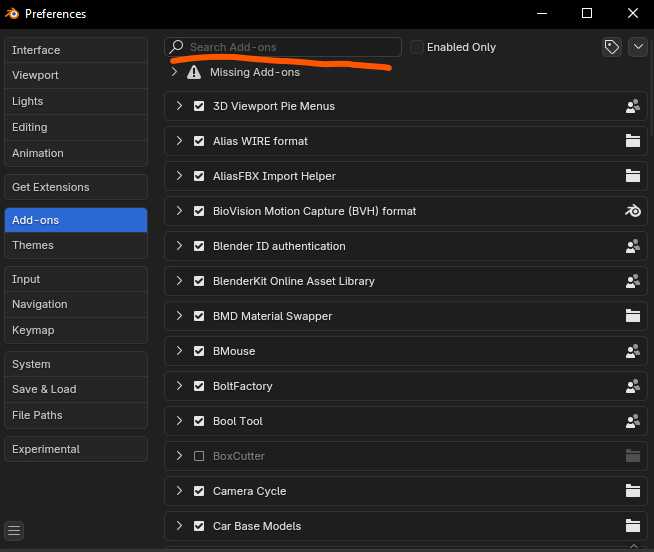Disable the Blender ID authentication add-on
Viewport: 654px width, 552px height.
point(199,246)
